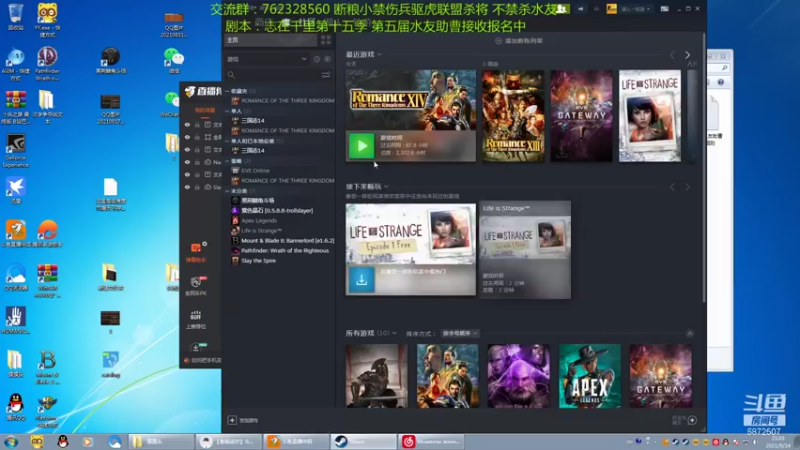The image size is (800, 450).
Task: Open friends and chat plus icon at bottom right
Action: pyautogui.click(x=692, y=420)
